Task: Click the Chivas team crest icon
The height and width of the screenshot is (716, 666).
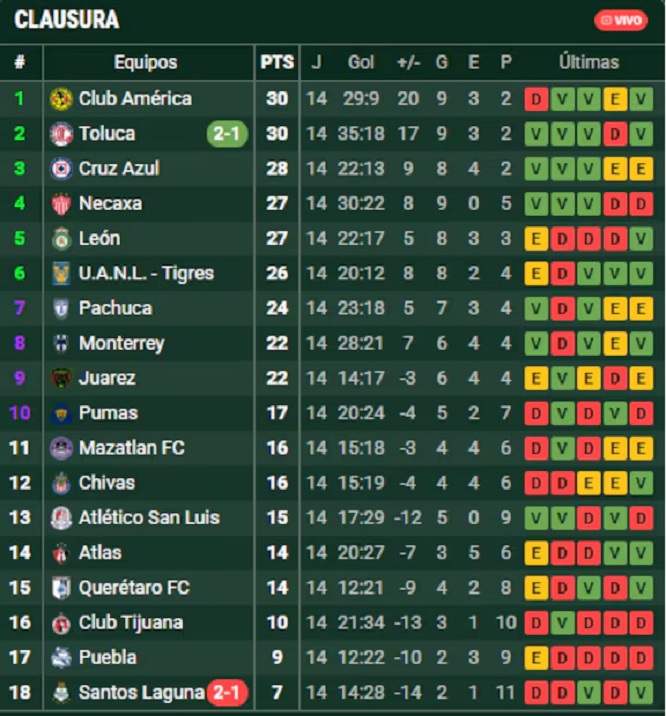Action: click(x=61, y=484)
